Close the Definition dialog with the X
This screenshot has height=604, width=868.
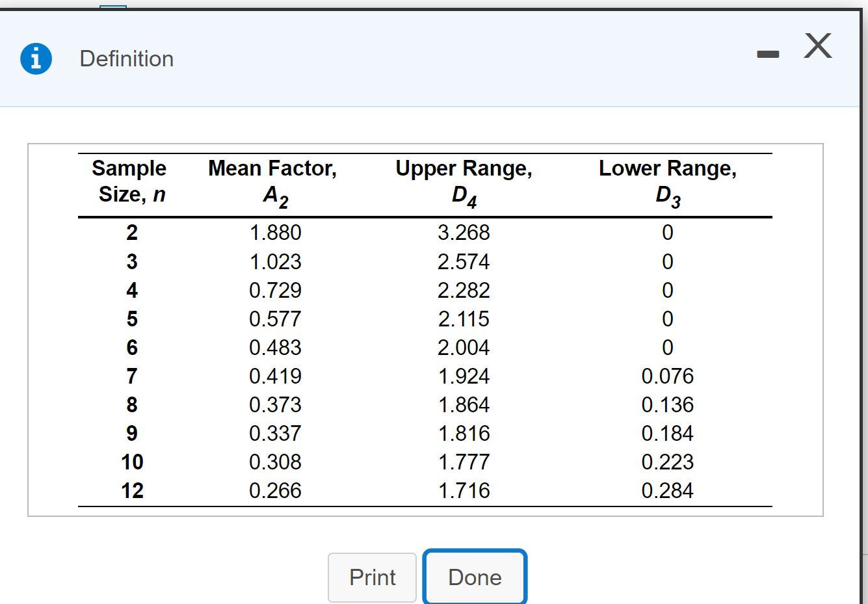pyautogui.click(x=818, y=46)
